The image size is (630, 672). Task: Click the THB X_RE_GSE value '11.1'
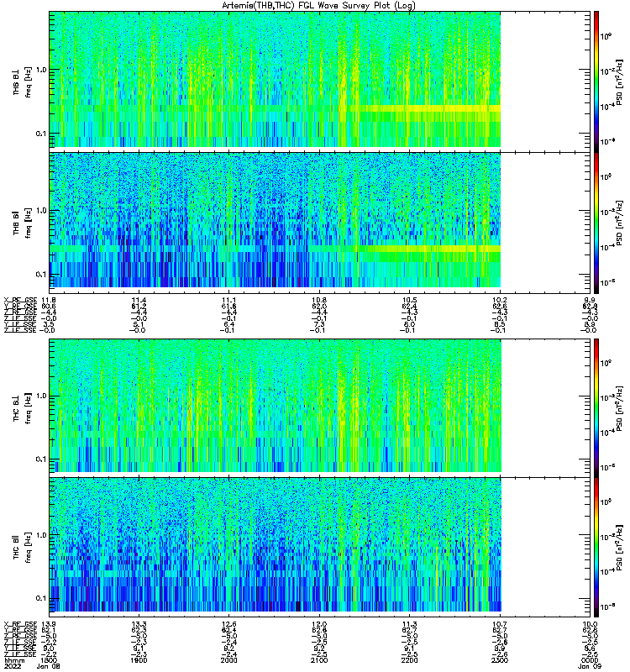point(228,300)
